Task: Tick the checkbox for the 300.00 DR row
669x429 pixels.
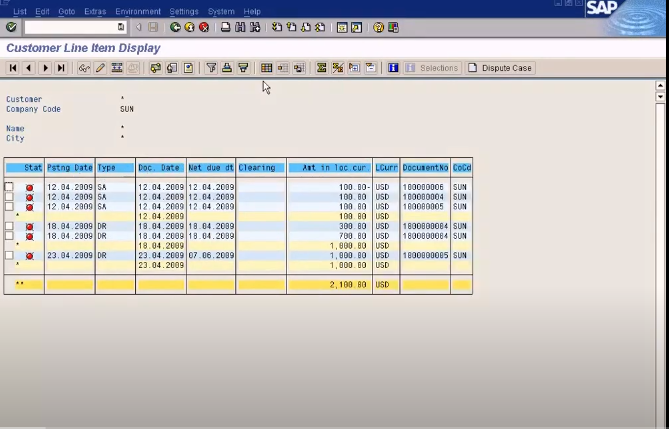Action: [x=9, y=226]
